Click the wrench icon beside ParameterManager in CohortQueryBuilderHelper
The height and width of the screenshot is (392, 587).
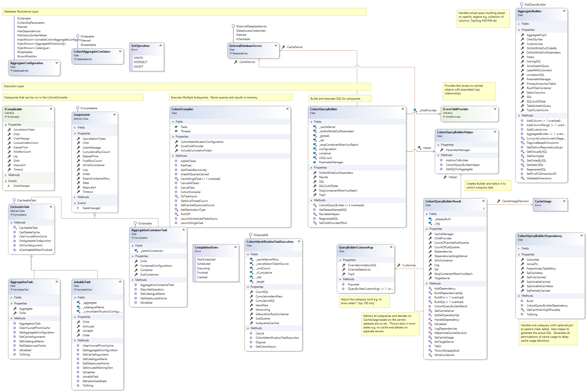pos(442,150)
